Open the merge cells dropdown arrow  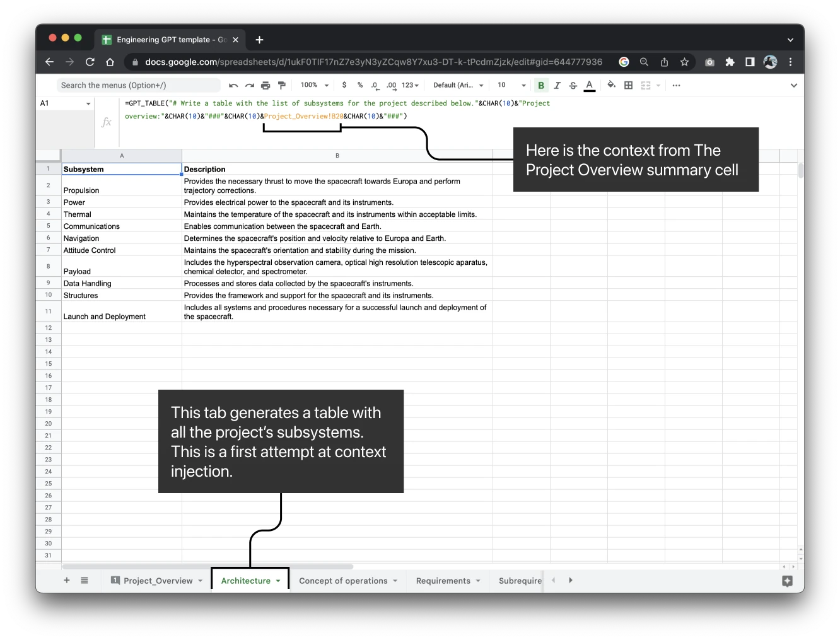tap(658, 85)
